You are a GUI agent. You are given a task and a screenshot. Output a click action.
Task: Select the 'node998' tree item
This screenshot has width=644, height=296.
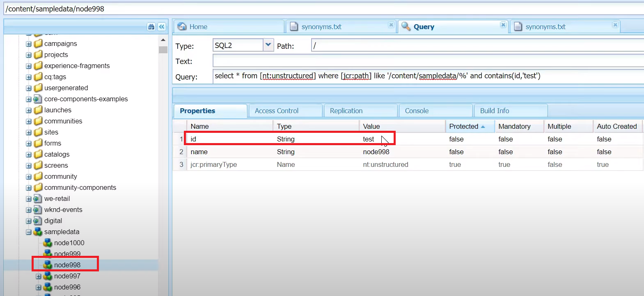point(67,265)
